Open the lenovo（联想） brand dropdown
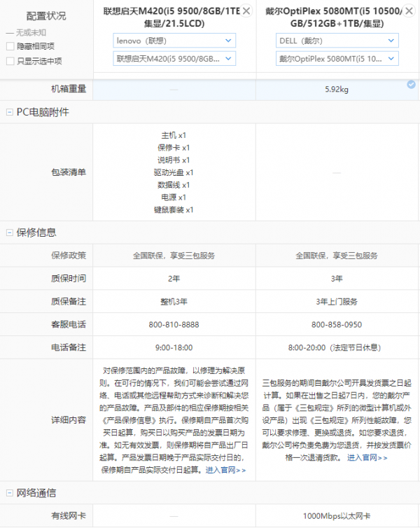This screenshot has width=420, height=528. click(x=174, y=41)
